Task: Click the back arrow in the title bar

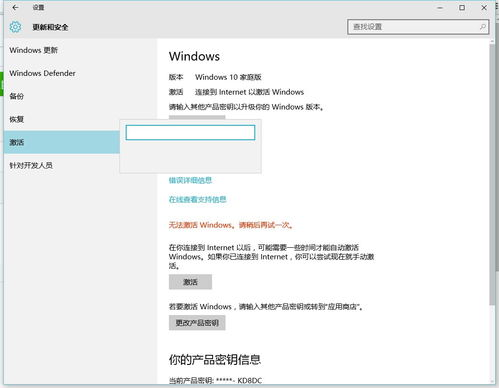Action: click(15, 7)
